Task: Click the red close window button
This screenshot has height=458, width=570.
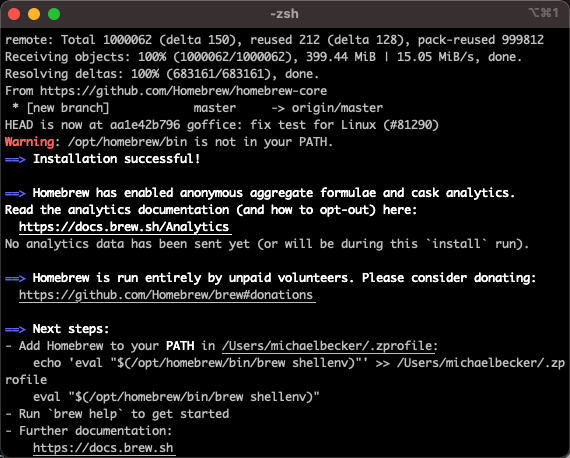Action: (14, 14)
